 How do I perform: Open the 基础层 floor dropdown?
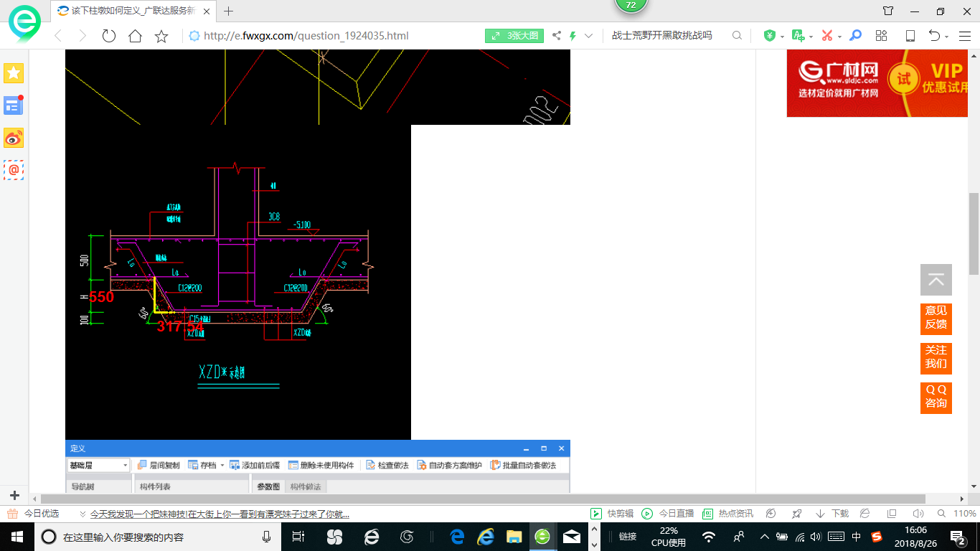98,465
